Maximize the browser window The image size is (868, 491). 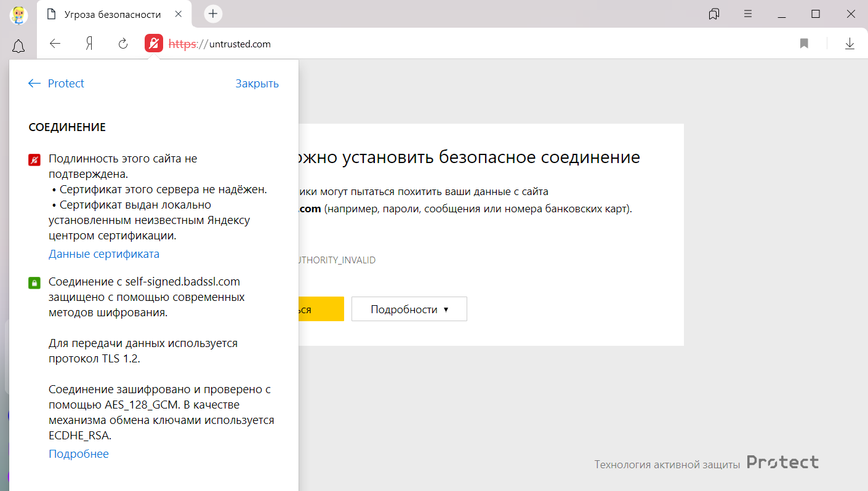tap(816, 14)
